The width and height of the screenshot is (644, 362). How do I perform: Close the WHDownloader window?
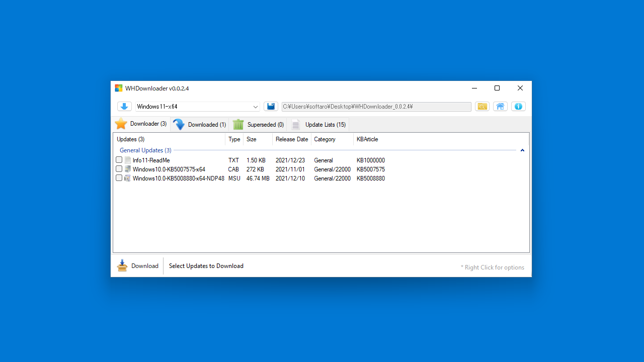coord(520,88)
